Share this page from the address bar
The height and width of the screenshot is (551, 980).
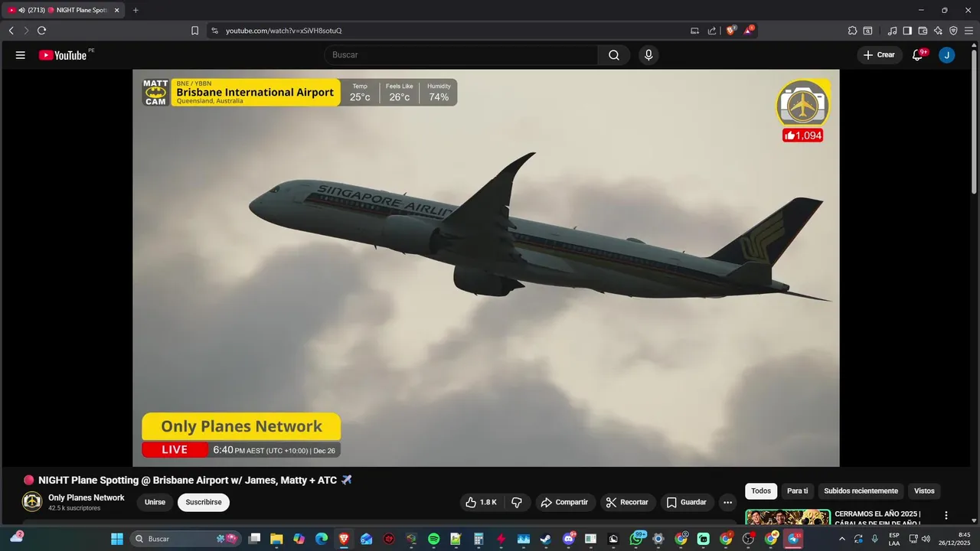(712, 31)
